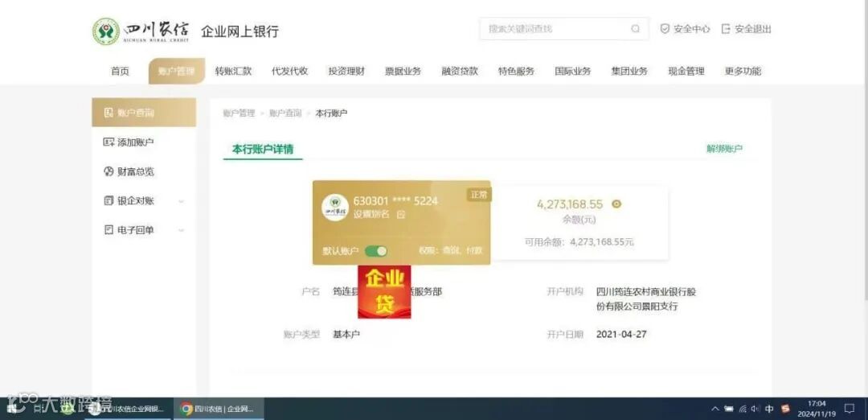Open the 国际业务 menu

[x=573, y=71]
